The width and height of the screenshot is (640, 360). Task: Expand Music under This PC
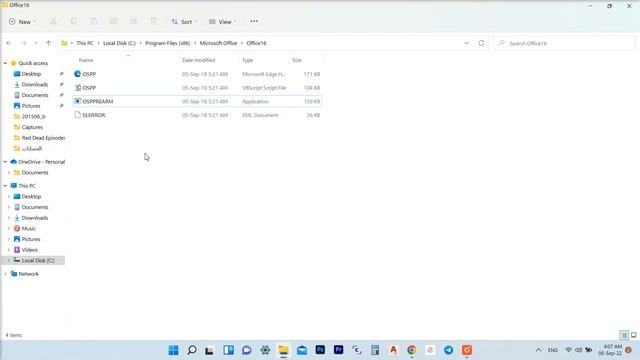[x=9, y=229]
